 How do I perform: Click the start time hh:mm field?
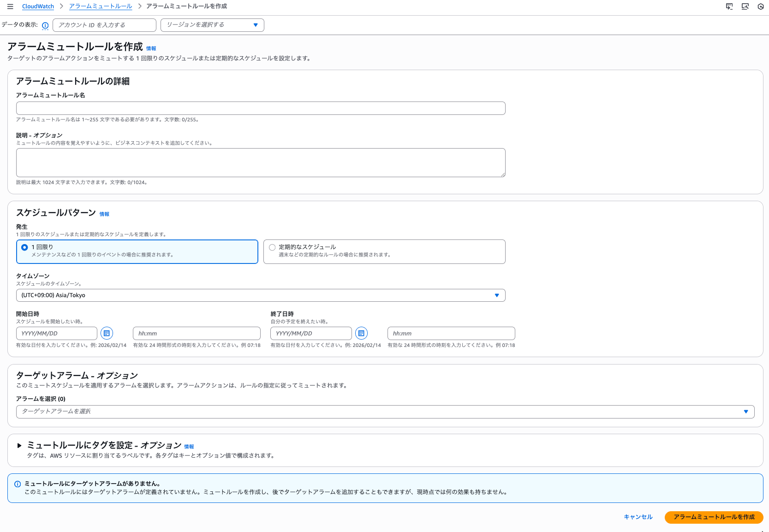[x=197, y=333]
